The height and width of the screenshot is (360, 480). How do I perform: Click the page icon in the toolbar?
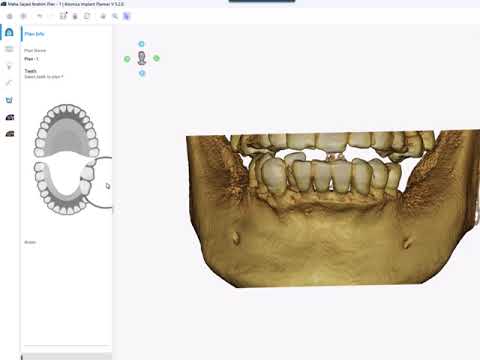tap(87, 16)
